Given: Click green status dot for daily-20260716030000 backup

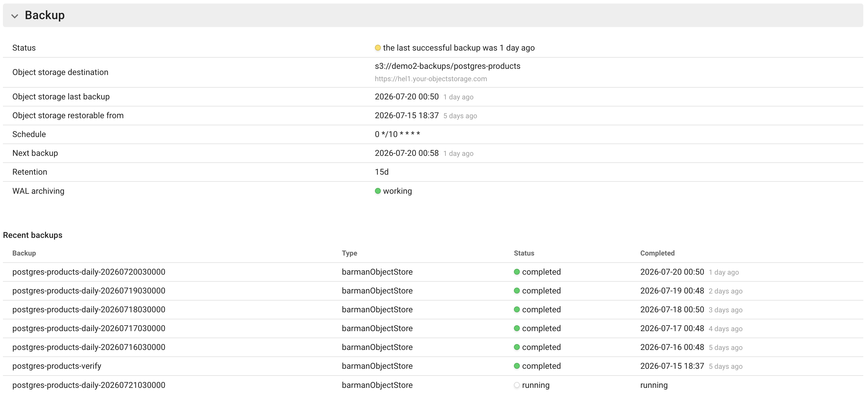Looking at the screenshot, I should click(517, 347).
